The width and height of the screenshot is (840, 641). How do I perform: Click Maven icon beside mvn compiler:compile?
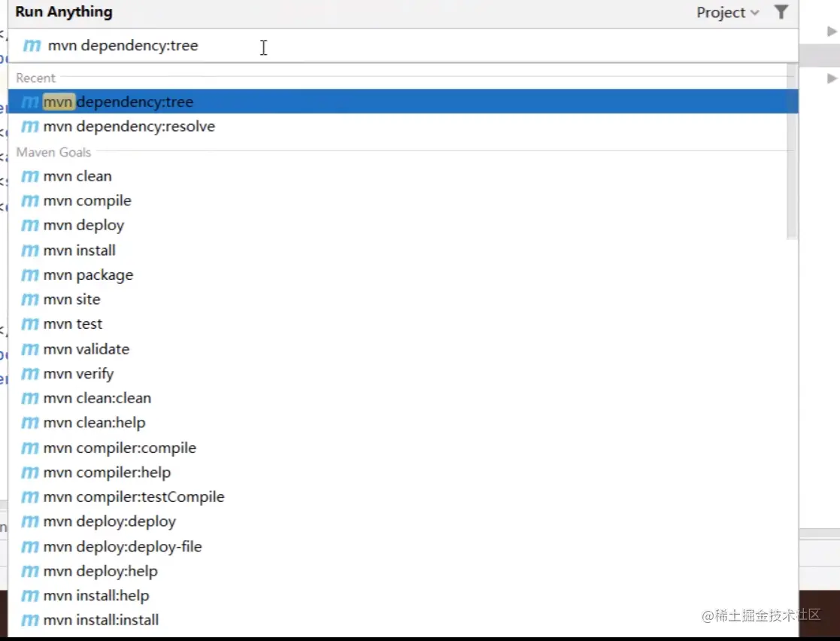coord(29,448)
